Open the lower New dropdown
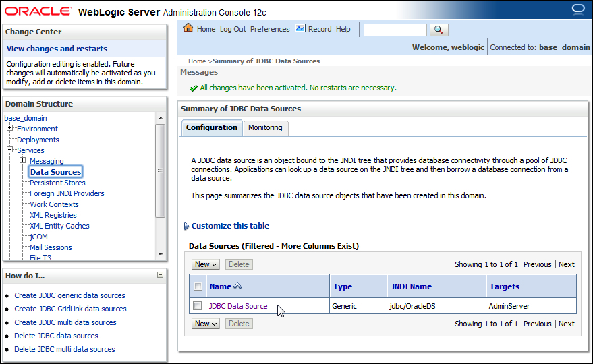 (x=205, y=324)
